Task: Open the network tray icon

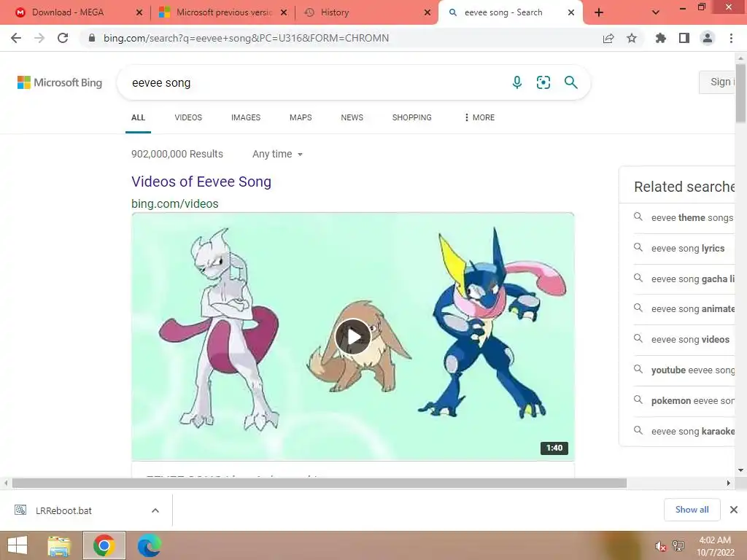Action: point(678,546)
